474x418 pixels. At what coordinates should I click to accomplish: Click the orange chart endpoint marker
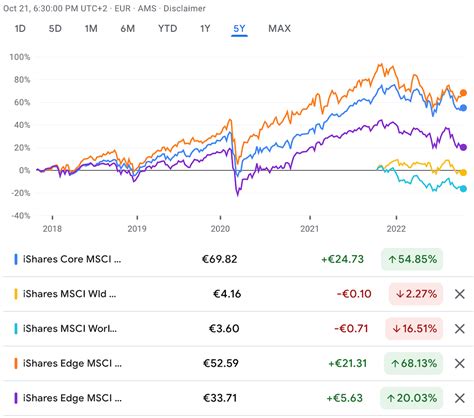click(x=463, y=93)
